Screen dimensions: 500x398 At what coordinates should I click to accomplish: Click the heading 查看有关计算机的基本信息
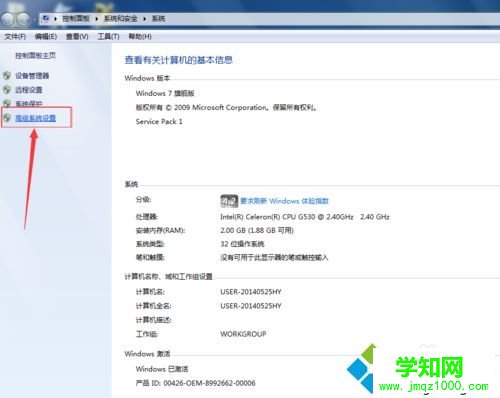click(178, 60)
